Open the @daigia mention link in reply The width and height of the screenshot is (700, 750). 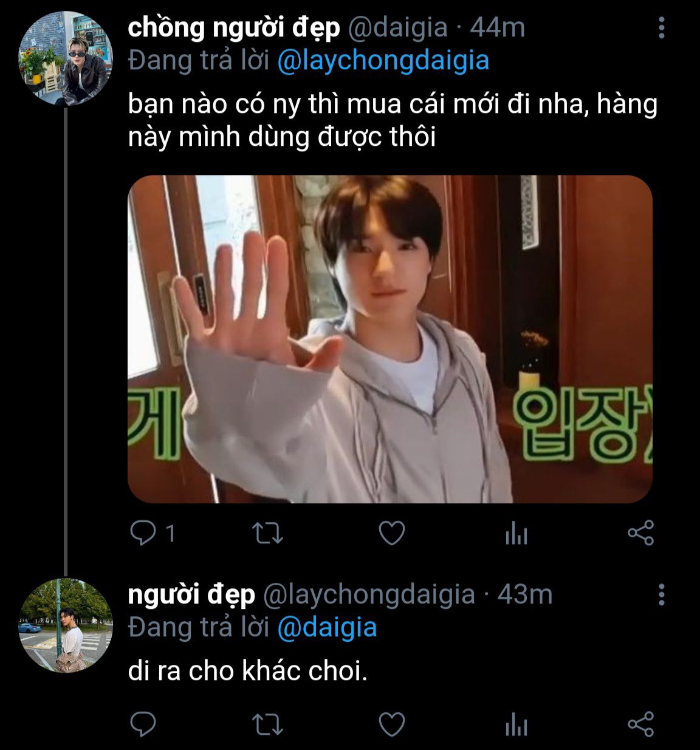click(327, 627)
